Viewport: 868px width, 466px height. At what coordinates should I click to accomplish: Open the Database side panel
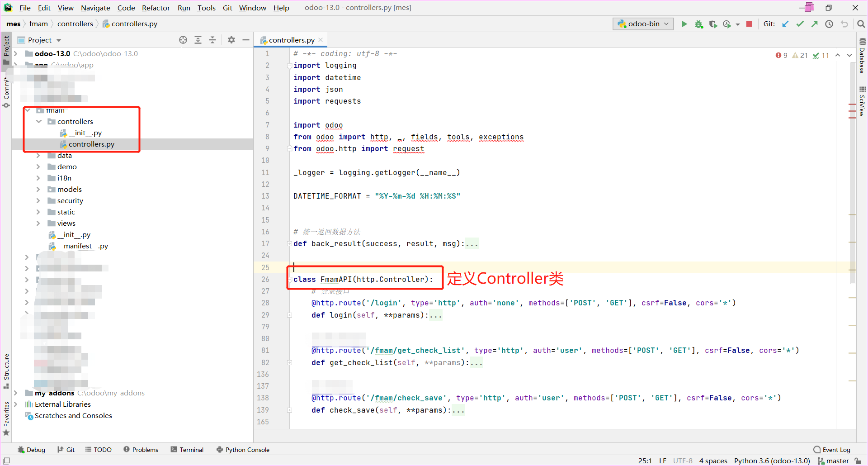pyautogui.click(x=862, y=56)
